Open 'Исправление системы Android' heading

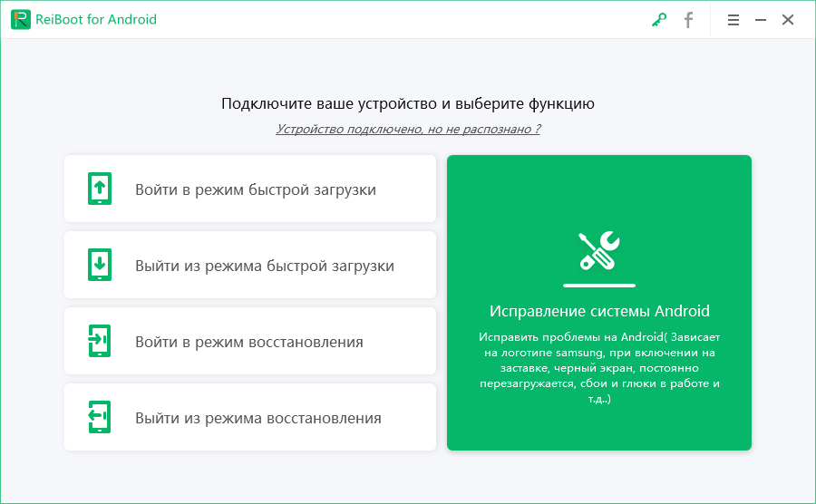[x=599, y=311]
